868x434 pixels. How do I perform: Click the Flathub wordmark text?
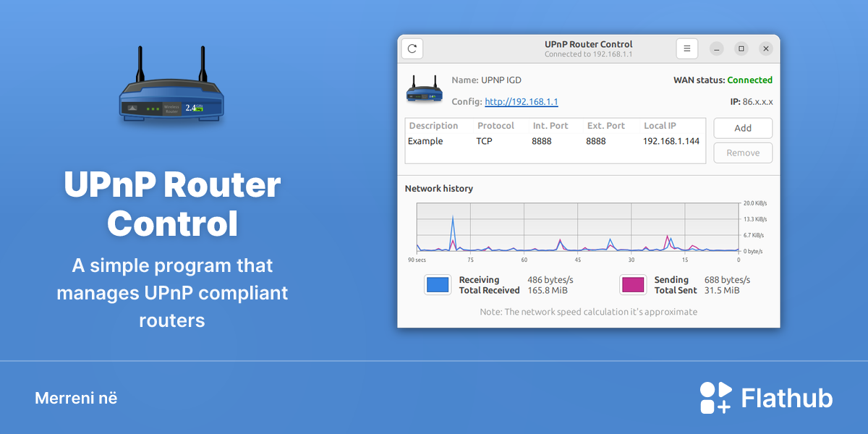(x=787, y=399)
